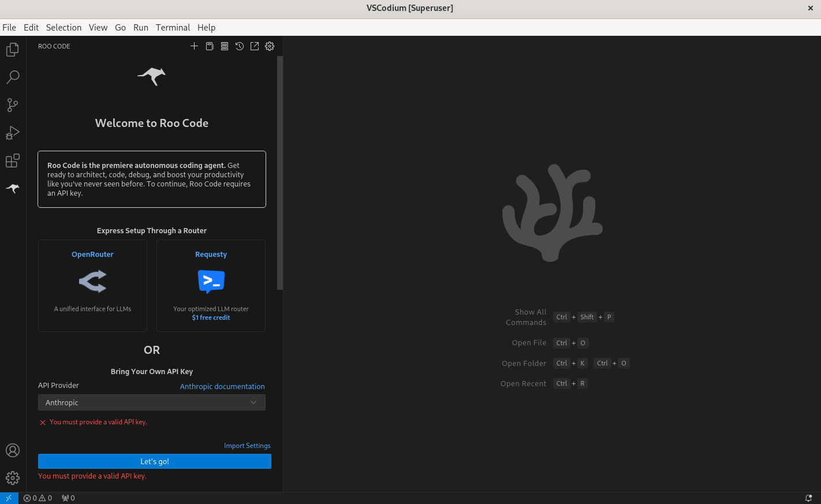Image resolution: width=821 pixels, height=504 pixels.
Task: Click the 'API Provider' label
Action: coord(58,385)
